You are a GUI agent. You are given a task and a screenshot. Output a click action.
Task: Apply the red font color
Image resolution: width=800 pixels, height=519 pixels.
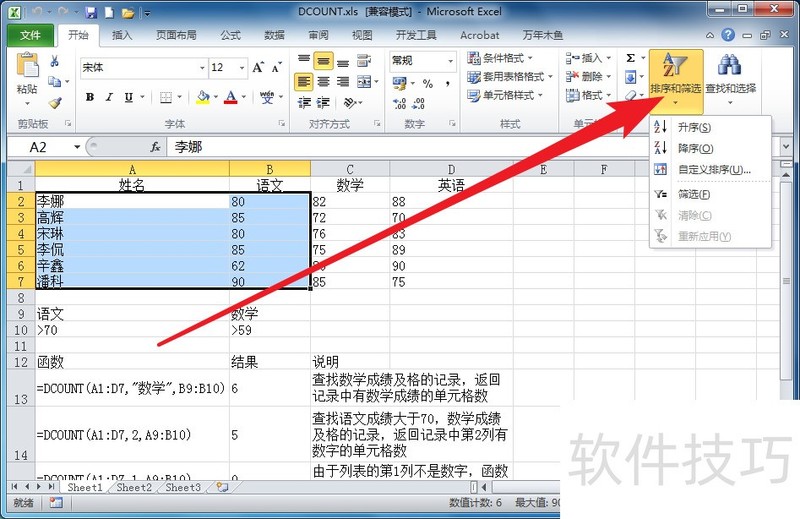click(x=231, y=97)
